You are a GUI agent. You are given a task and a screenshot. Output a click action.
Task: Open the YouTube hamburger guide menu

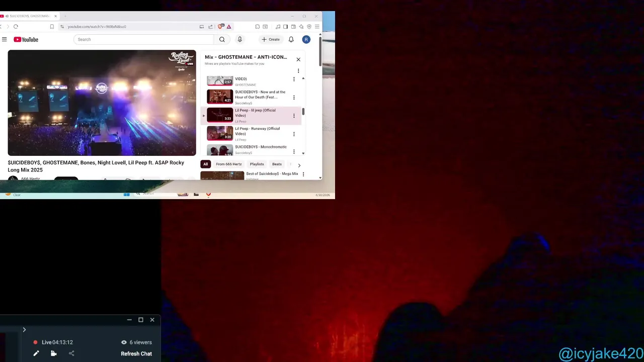click(5, 39)
